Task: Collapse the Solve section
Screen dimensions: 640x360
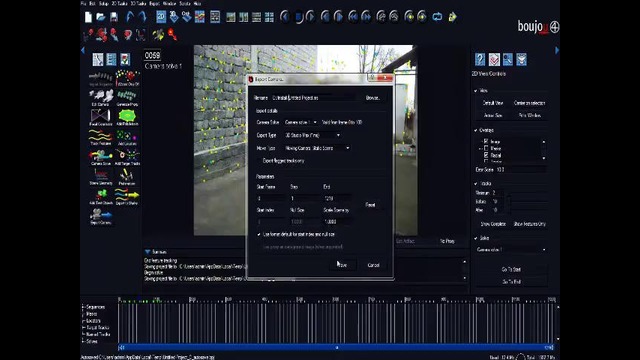Action: [x=476, y=238]
